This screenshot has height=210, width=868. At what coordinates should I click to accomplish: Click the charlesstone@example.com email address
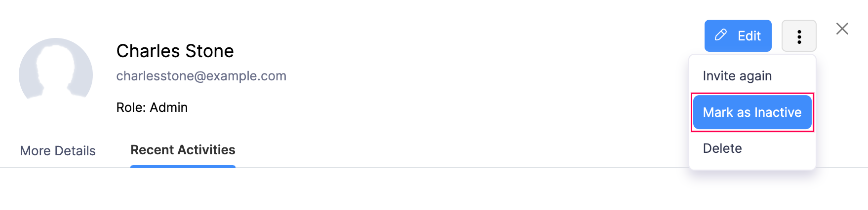pyautogui.click(x=201, y=76)
